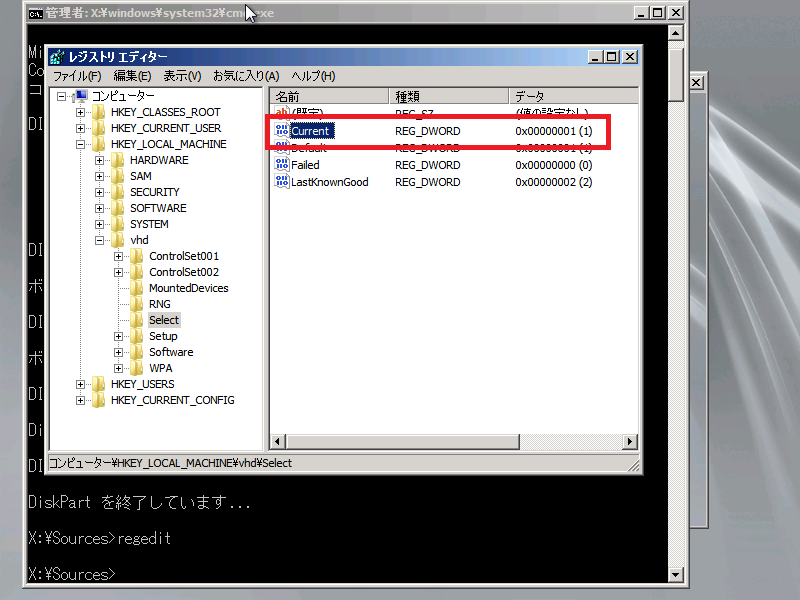Image resolution: width=800 pixels, height=600 pixels.
Task: Expand the SECURITY key
Action: [x=99, y=192]
